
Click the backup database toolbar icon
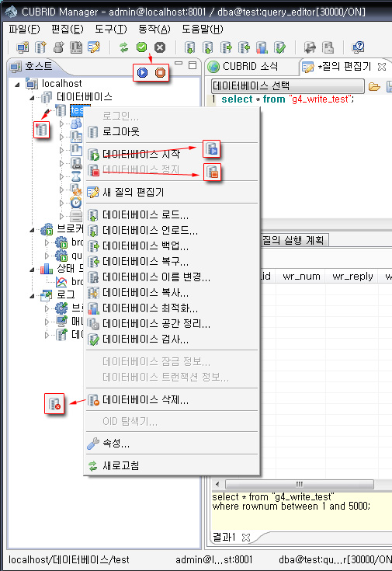226,47
